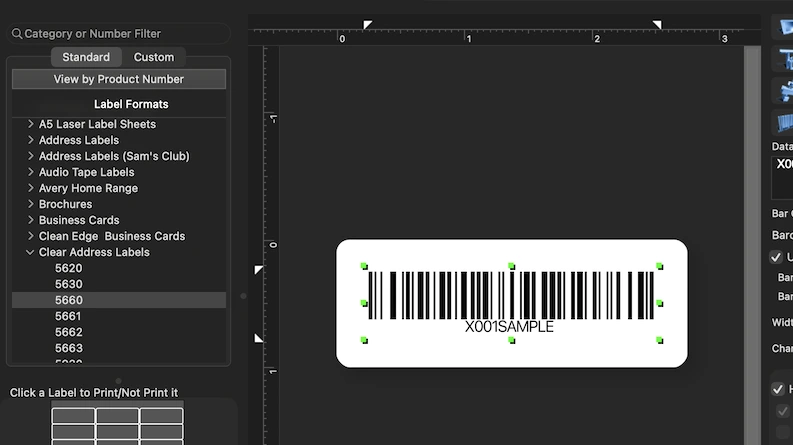Select the A5 Laser Label Sheets row

(119, 124)
